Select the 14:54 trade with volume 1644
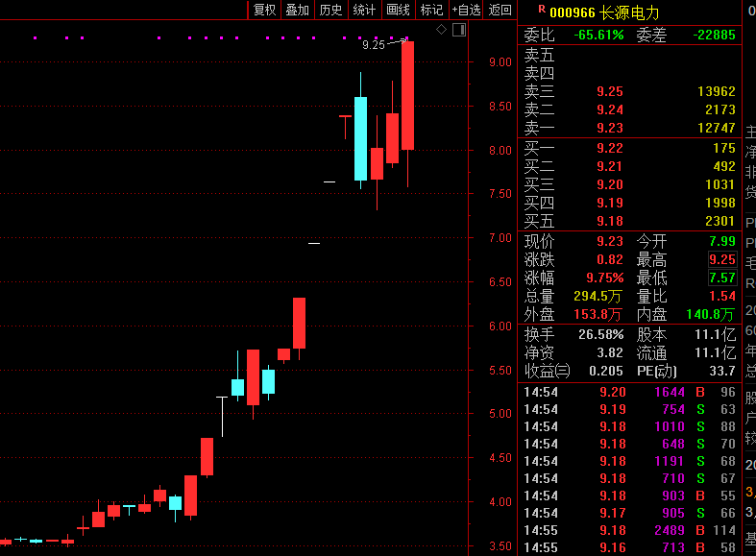 (x=629, y=392)
